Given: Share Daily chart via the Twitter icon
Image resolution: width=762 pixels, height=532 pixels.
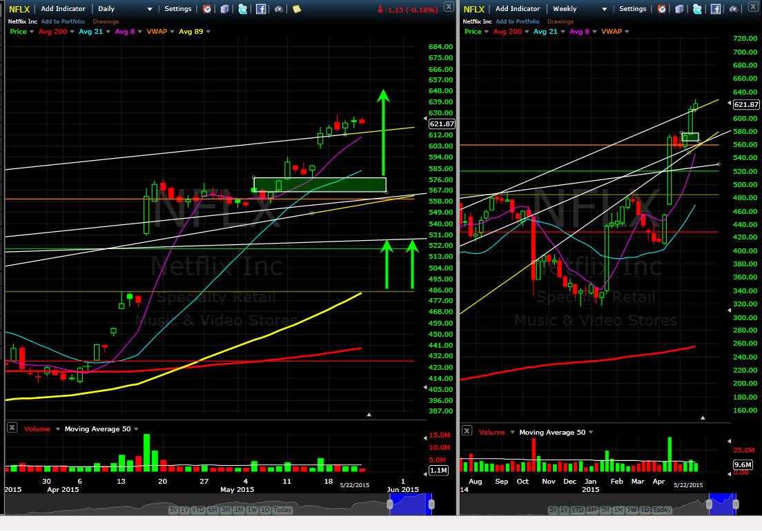Looking at the screenshot, I should tap(242, 9).
